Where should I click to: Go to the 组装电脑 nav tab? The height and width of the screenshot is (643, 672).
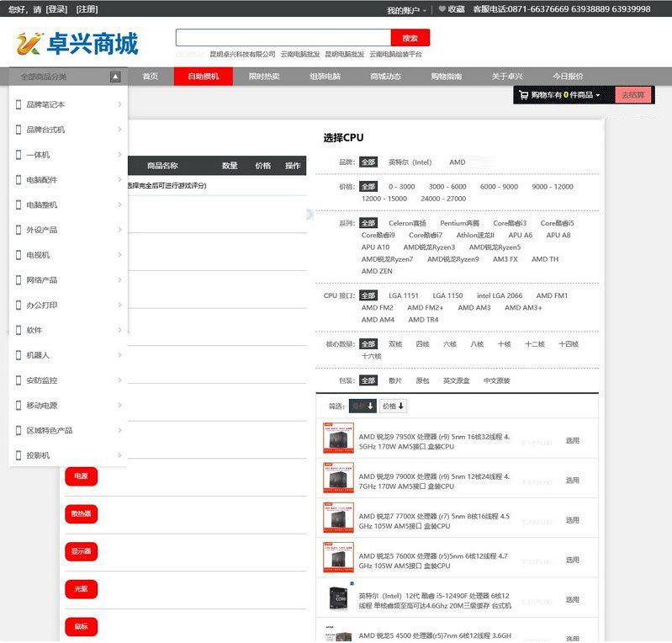click(325, 77)
